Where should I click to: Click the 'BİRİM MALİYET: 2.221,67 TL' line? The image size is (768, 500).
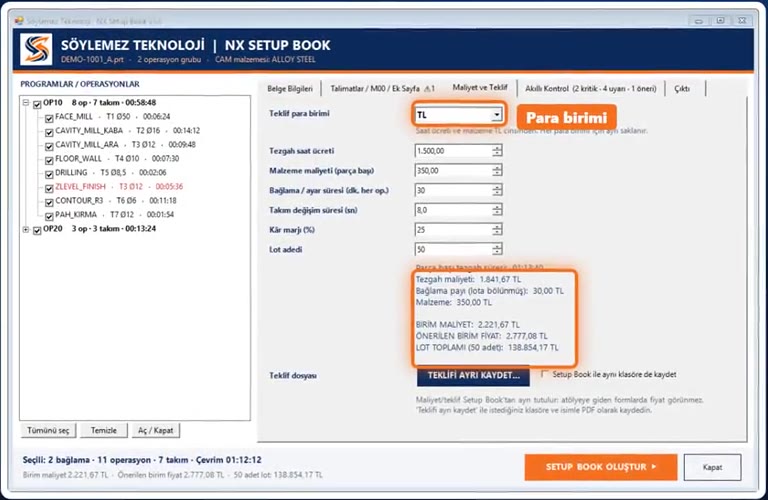[468, 325]
